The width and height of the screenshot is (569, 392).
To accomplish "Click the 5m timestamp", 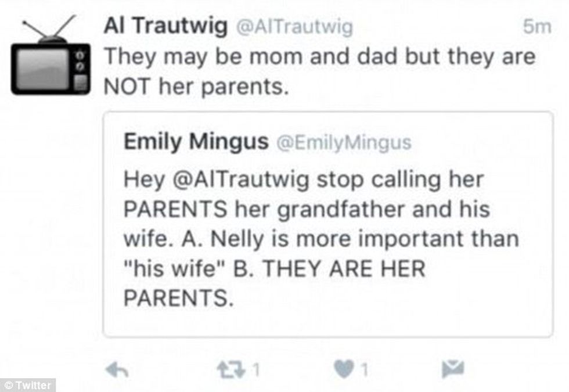I will 536,27.
